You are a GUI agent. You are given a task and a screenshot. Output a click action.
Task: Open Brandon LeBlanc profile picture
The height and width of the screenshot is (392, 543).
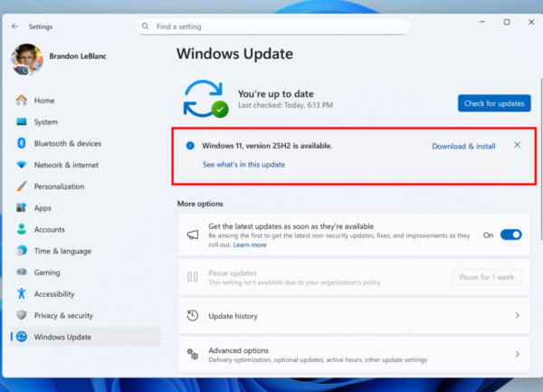(x=26, y=59)
